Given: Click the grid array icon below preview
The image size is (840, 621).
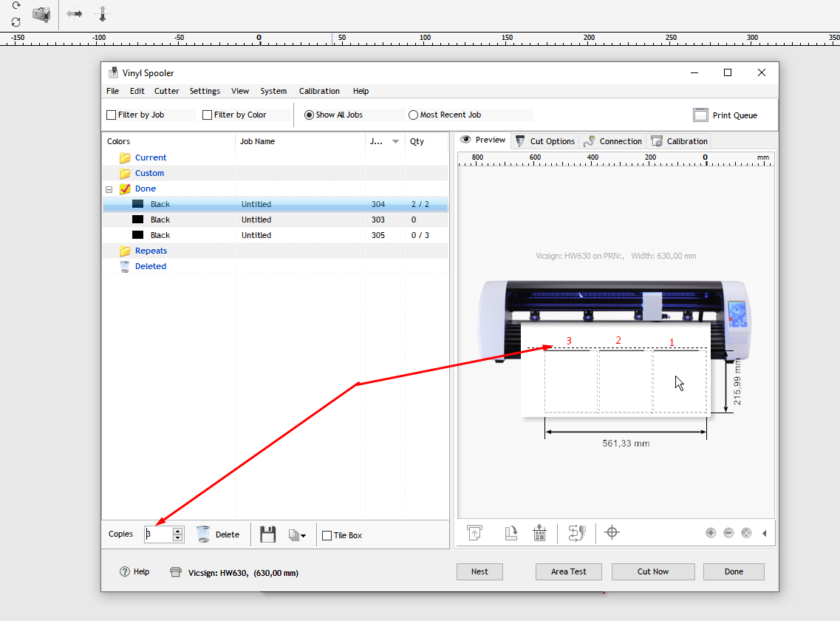Looking at the screenshot, I should (539, 532).
